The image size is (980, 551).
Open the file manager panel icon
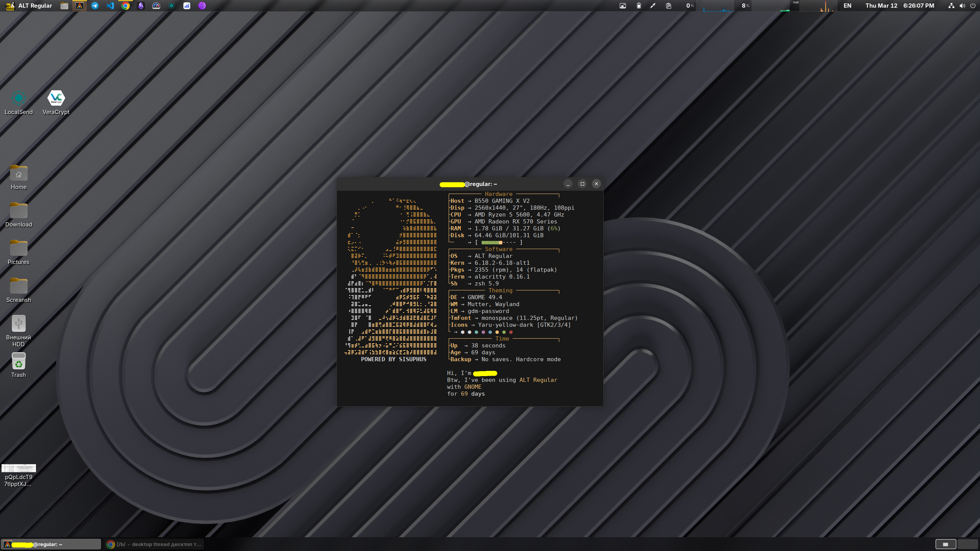(x=64, y=6)
